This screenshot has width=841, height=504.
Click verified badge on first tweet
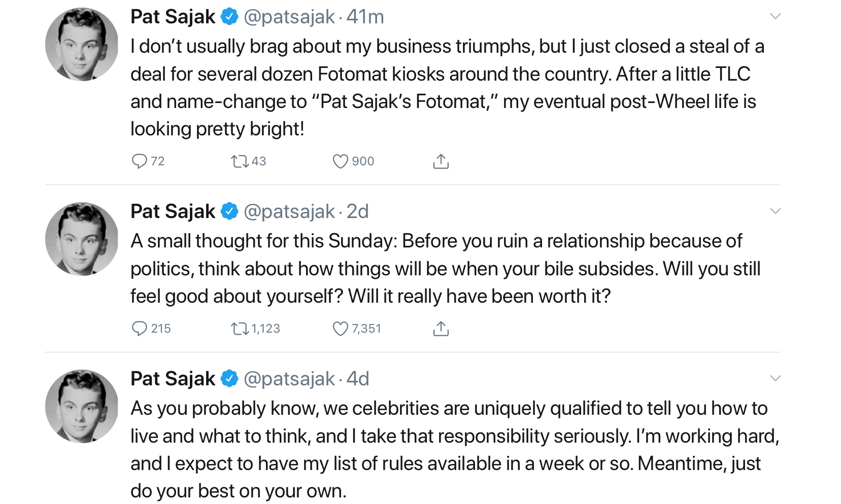pos(229,17)
